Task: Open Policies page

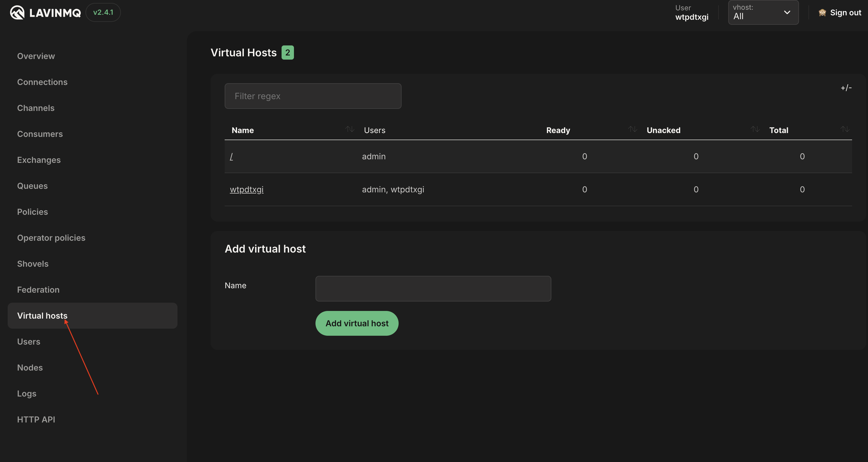Action: point(33,212)
